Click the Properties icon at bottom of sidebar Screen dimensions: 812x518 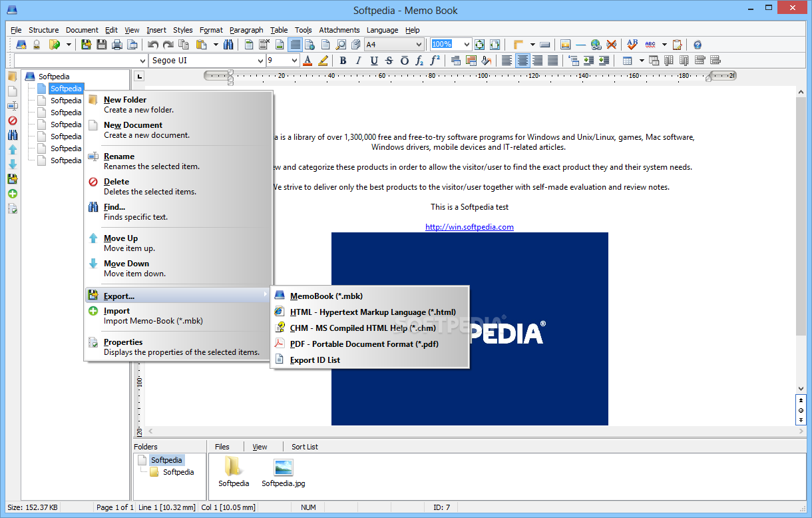click(13, 208)
